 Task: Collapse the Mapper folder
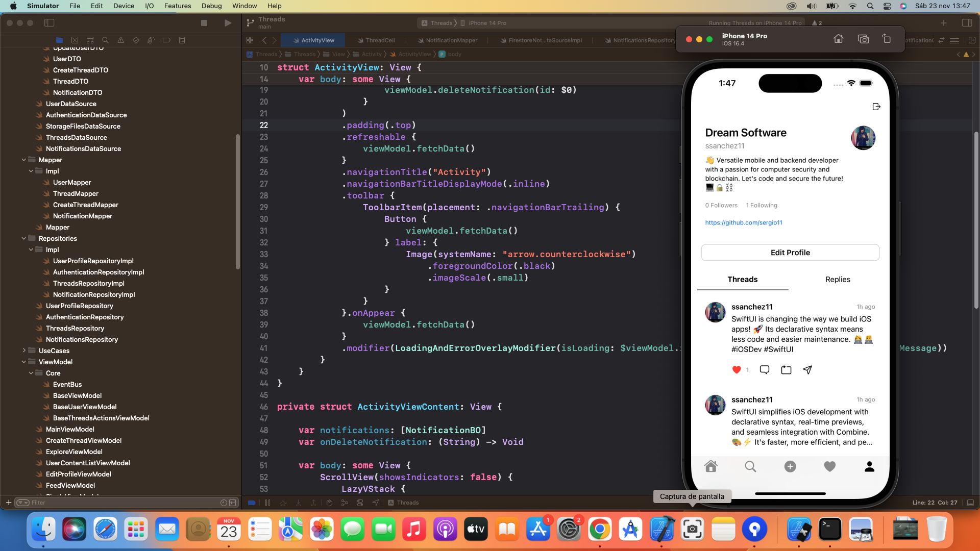point(24,160)
